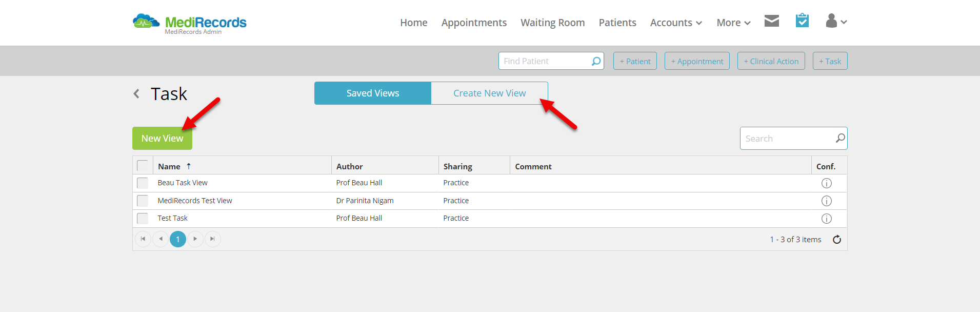Tick the MediRecords Test View checkbox
Screen dimensions: 980x312
pyautogui.click(x=143, y=201)
